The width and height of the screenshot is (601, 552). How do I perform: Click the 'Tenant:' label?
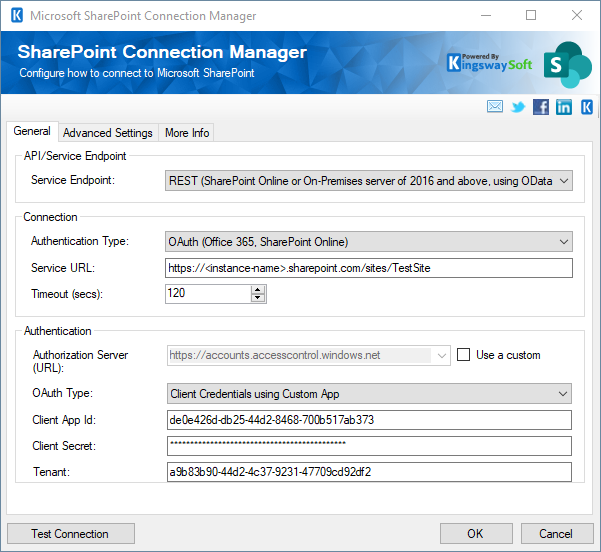pyautogui.click(x=51, y=472)
